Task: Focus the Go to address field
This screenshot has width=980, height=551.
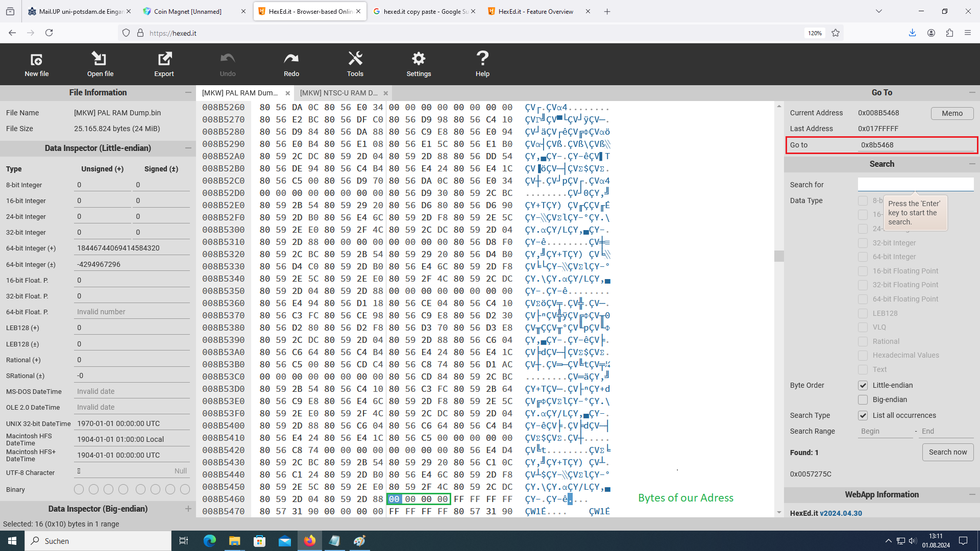Action: [x=916, y=145]
